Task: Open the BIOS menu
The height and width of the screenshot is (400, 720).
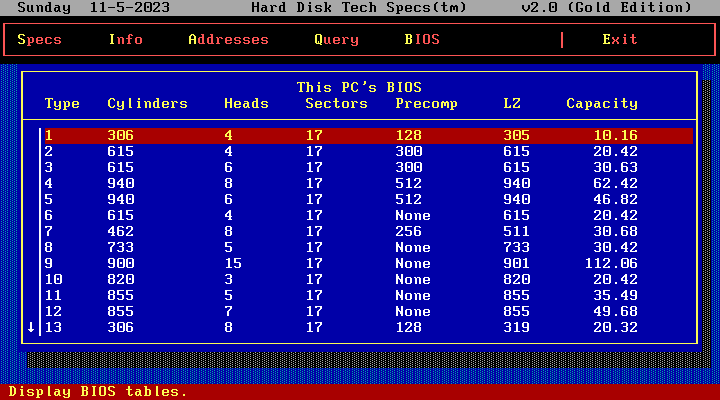Action: coord(422,39)
